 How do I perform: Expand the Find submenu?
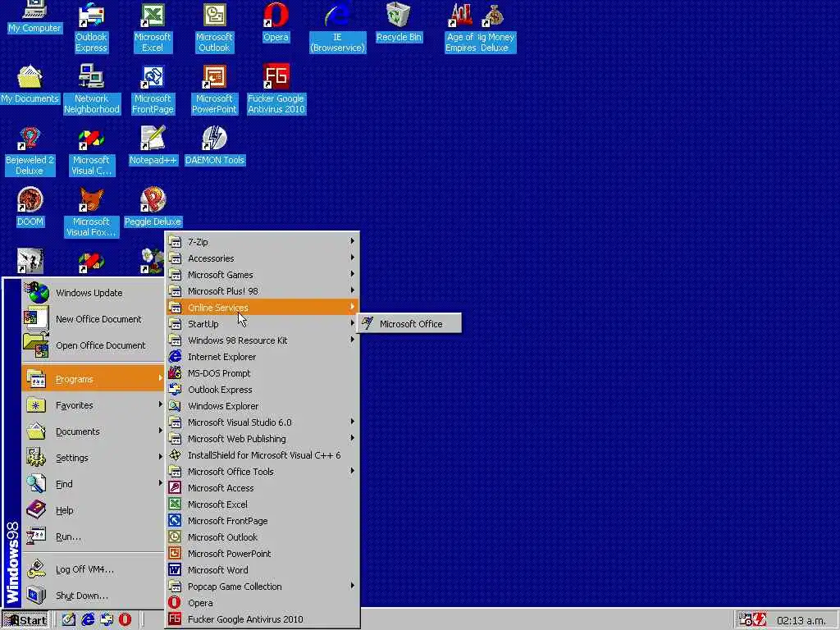[94, 484]
